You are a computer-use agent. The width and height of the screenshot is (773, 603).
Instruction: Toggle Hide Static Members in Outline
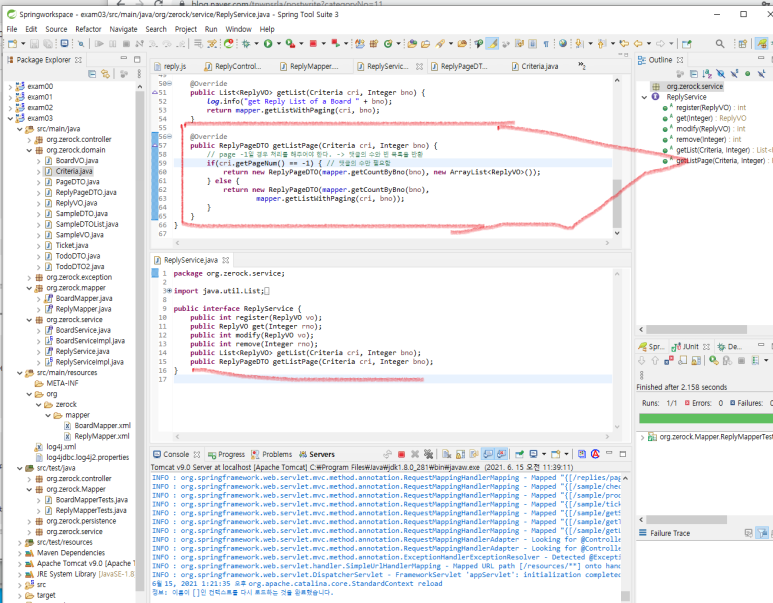point(735,74)
